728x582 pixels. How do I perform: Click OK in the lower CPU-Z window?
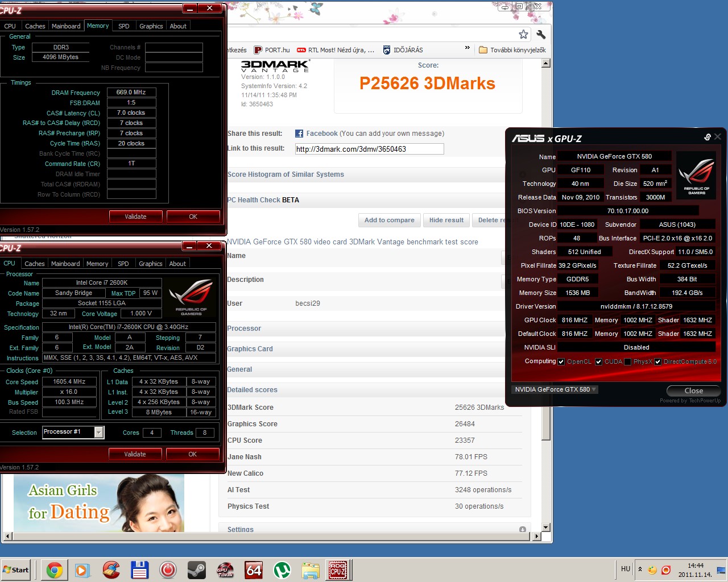click(x=192, y=454)
